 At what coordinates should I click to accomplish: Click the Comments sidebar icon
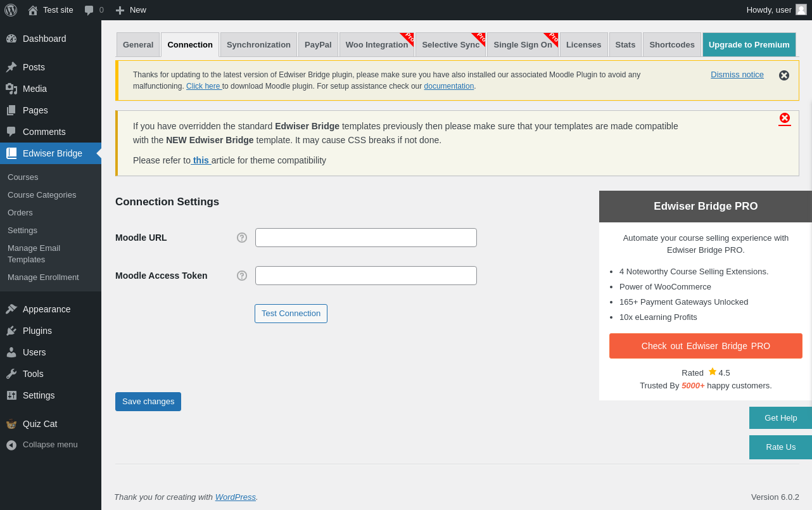11,132
